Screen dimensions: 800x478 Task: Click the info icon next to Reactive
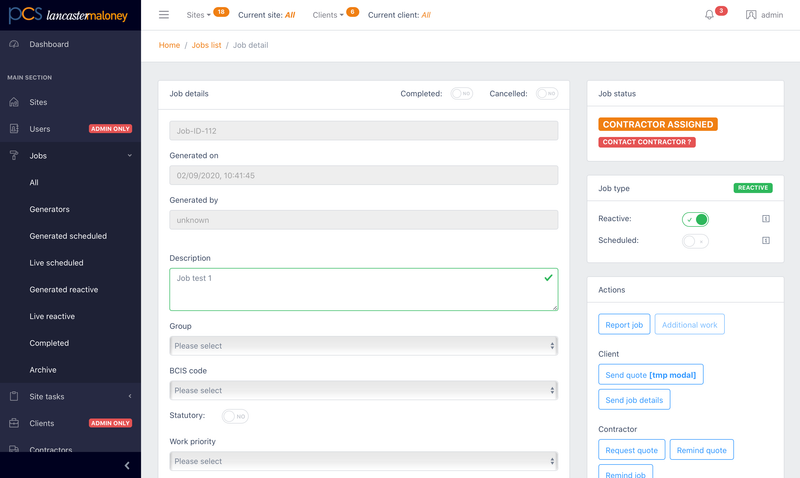point(766,219)
